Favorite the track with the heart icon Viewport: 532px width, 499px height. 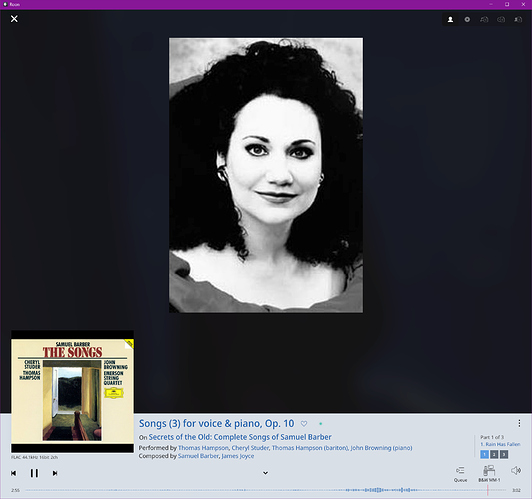[x=304, y=424]
